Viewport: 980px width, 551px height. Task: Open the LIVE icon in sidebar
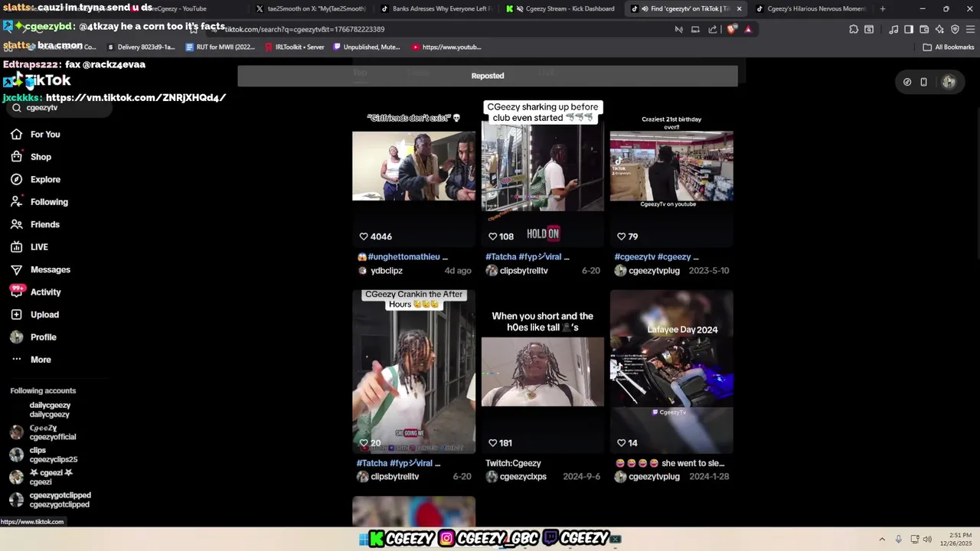(16, 247)
